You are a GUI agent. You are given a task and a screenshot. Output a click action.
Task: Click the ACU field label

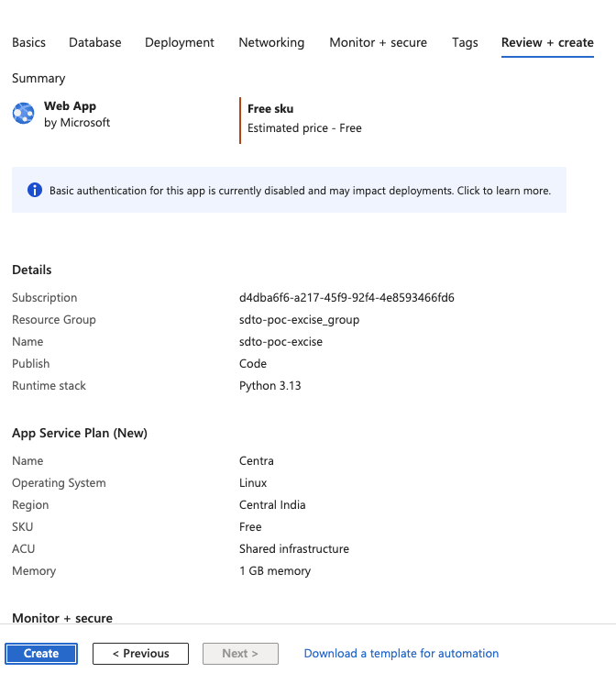tap(24, 548)
